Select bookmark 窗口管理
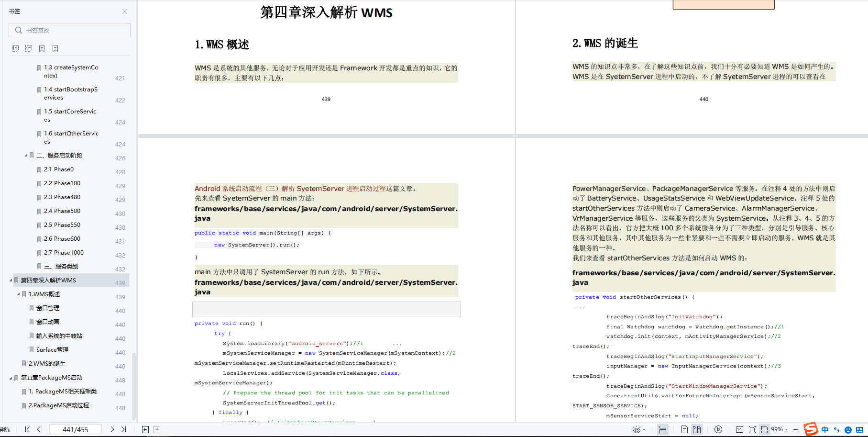This screenshot has height=437, width=868. (48, 308)
